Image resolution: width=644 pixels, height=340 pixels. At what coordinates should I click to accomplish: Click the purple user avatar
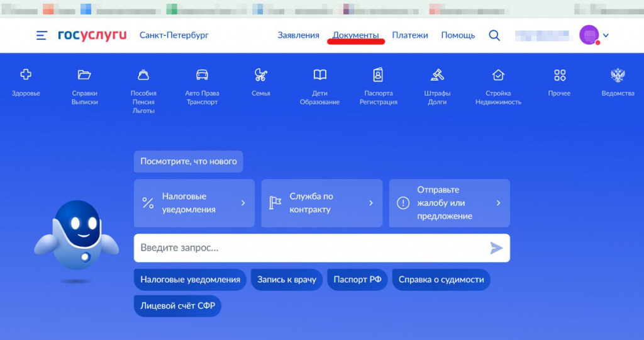point(589,35)
